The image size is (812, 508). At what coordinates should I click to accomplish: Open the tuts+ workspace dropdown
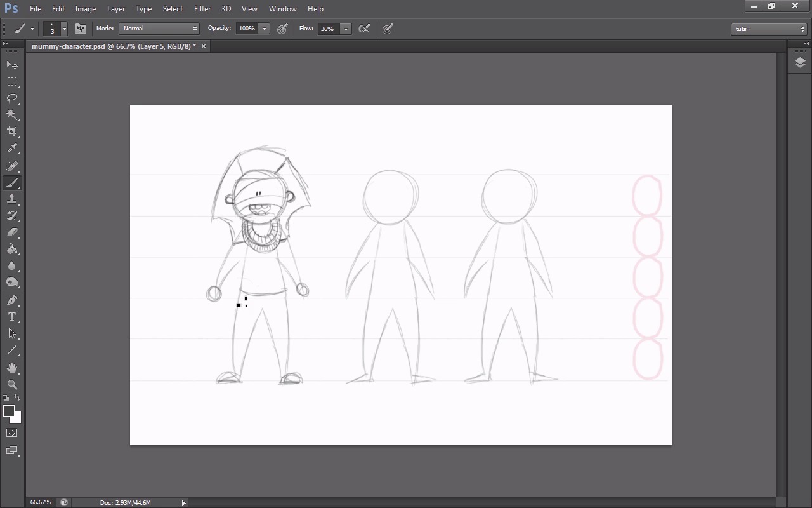click(769, 29)
